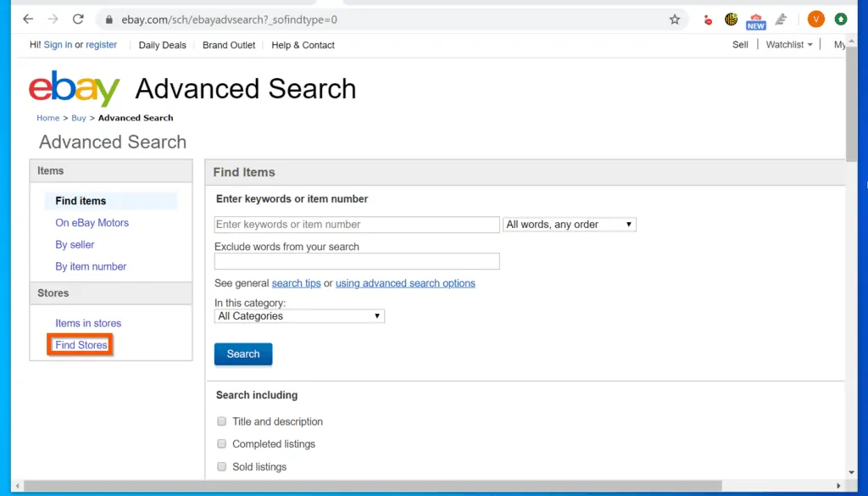Open the orange V profile avatar

(x=816, y=20)
